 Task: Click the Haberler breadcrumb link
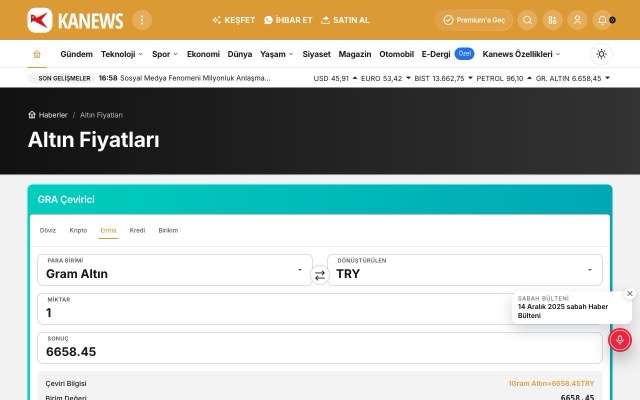(x=48, y=115)
